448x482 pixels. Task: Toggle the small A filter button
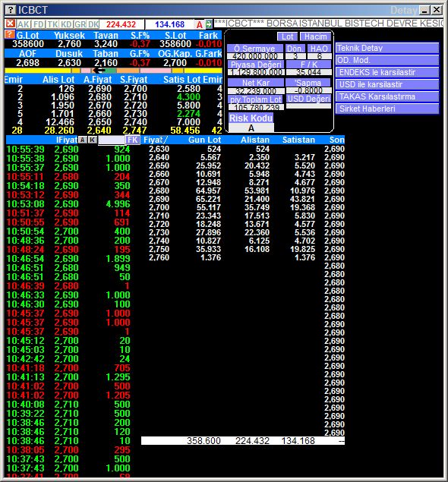click(x=83, y=140)
